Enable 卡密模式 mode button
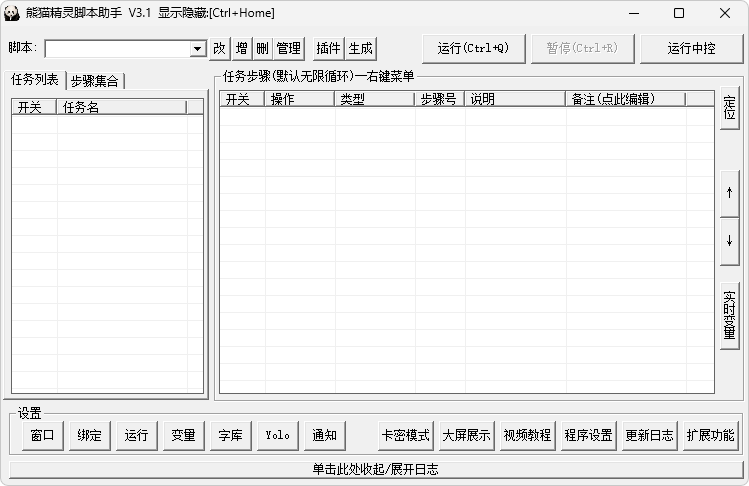Screen dimensions: 749x486 pyautogui.click(x=405, y=435)
